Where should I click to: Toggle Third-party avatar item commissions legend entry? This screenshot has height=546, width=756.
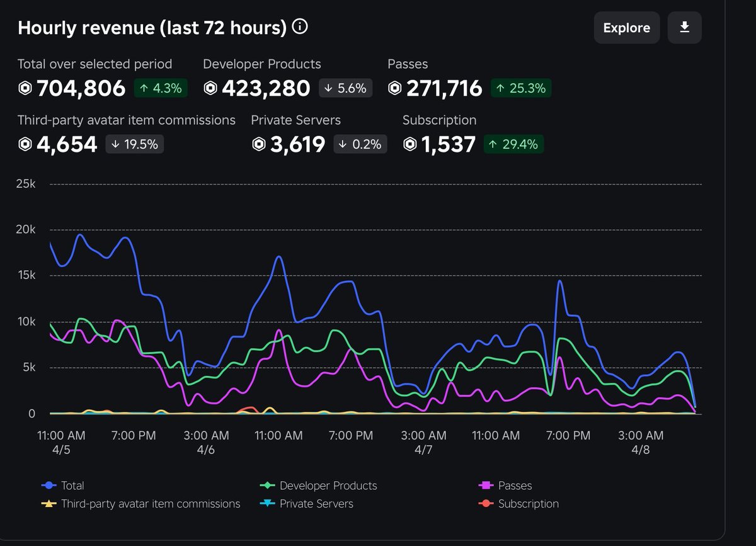coord(140,504)
